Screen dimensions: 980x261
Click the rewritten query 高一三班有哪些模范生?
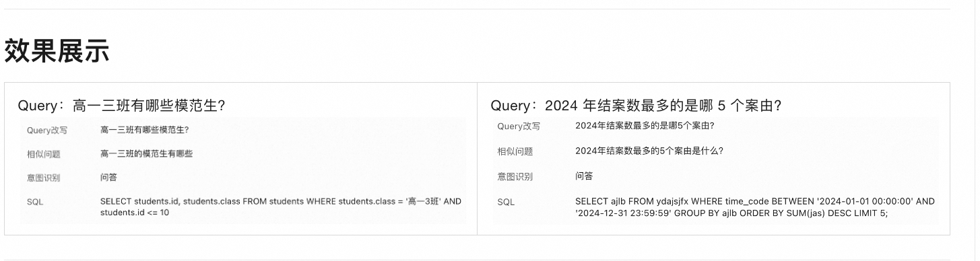click(x=144, y=130)
